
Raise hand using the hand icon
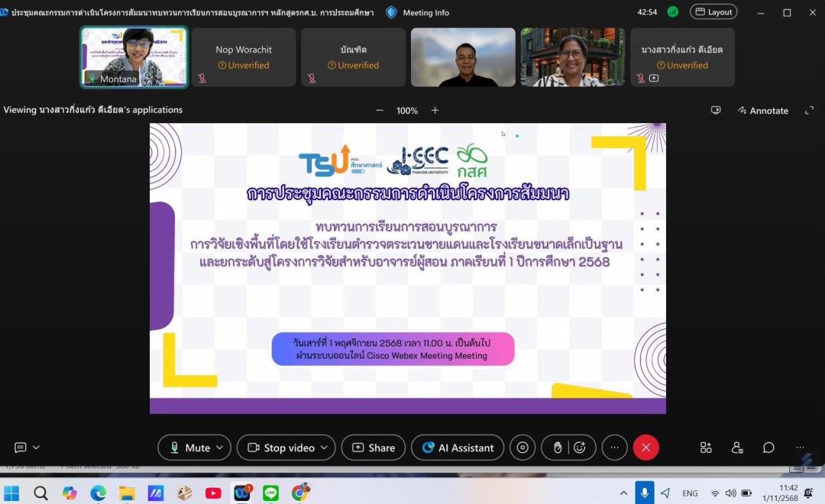pos(558,447)
